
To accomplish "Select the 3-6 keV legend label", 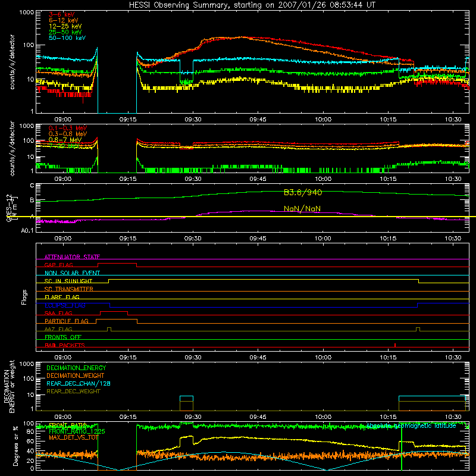I will (x=62, y=14).
